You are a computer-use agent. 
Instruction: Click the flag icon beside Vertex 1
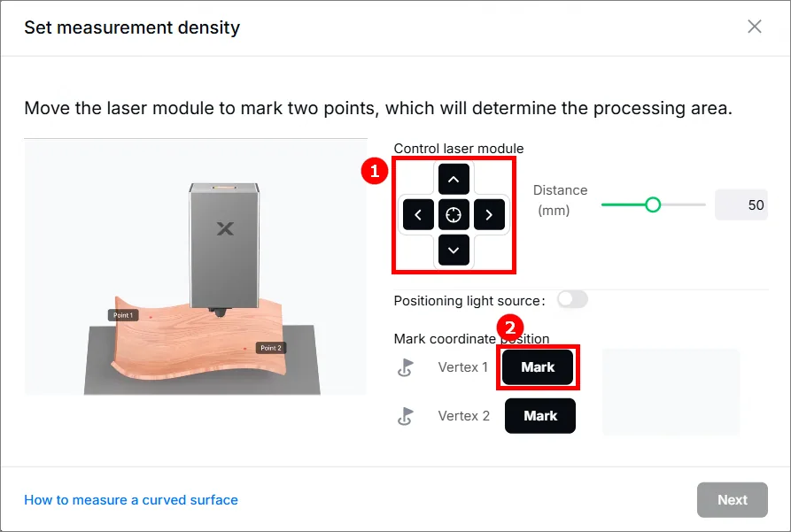(406, 367)
